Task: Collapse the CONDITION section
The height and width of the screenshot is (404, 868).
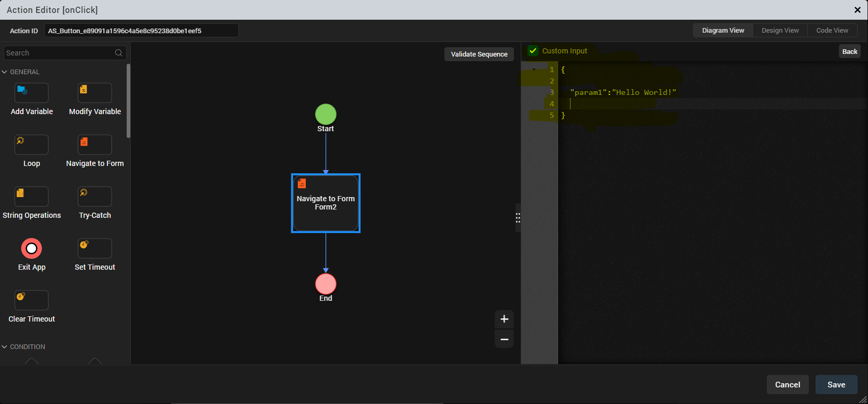Action: click(x=5, y=347)
